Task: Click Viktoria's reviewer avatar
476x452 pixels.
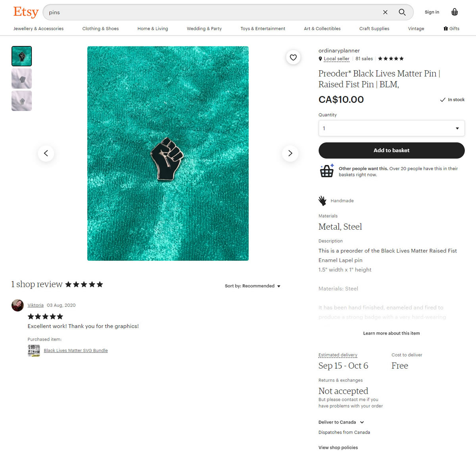Action: click(x=17, y=305)
